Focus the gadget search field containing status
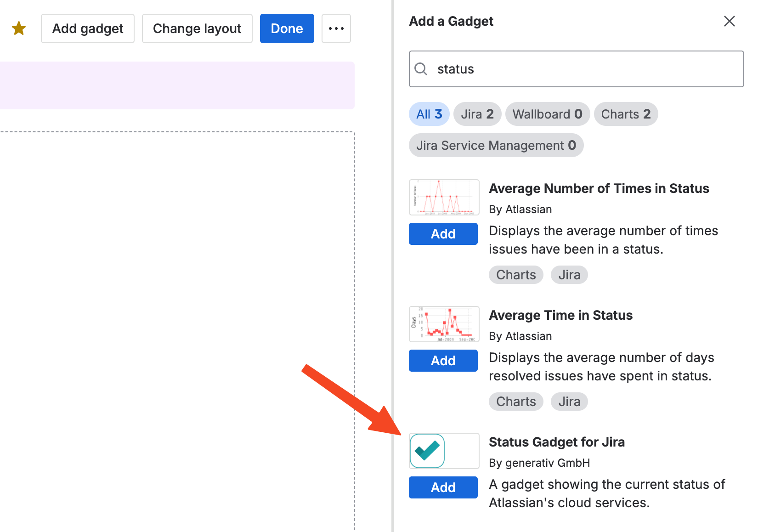This screenshot has height=532, width=758. point(583,69)
